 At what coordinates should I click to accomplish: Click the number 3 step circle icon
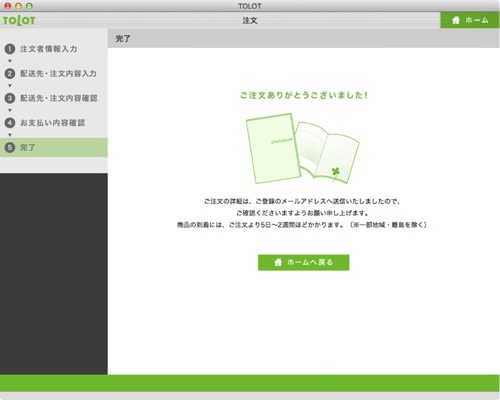[10, 98]
